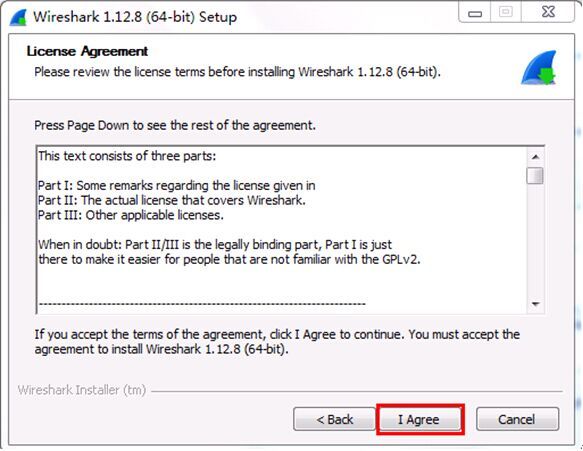
Task: Go back with the < Back button
Action: 334,419
